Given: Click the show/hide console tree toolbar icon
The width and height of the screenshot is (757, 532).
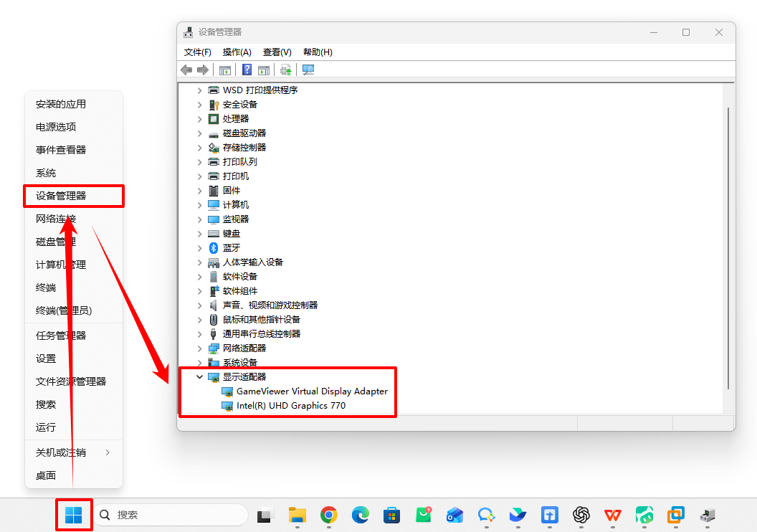Looking at the screenshot, I should pos(225,70).
